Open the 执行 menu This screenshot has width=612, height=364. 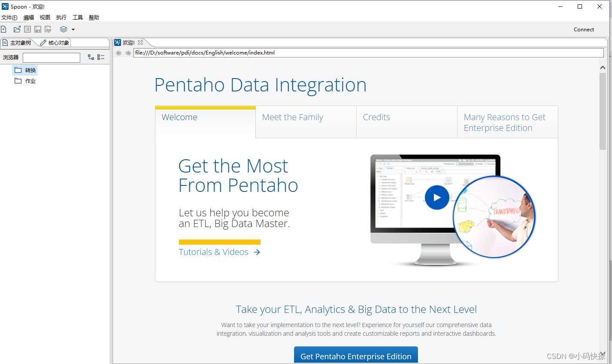[x=61, y=18]
